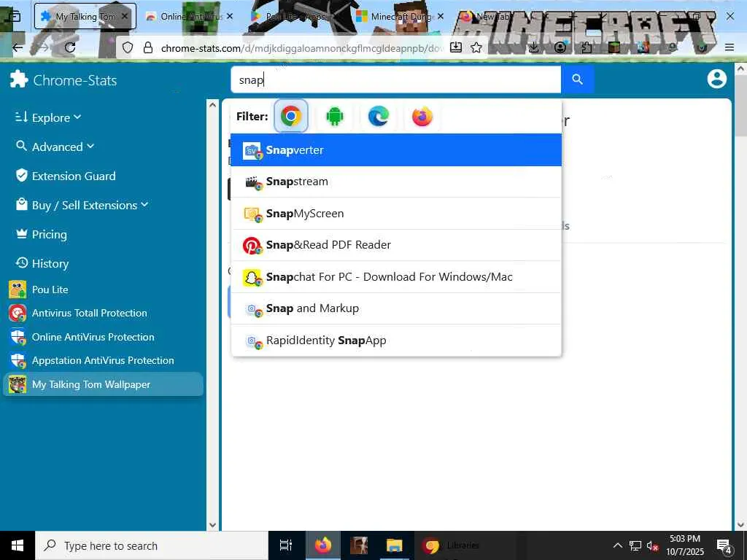
Task: Choose the SnapMyScreen suggestion
Action: [396, 214]
